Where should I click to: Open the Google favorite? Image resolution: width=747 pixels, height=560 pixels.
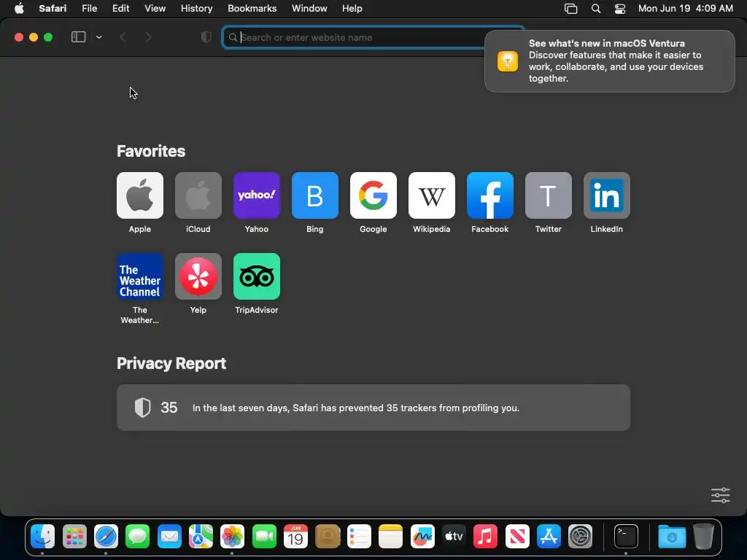pos(373,195)
